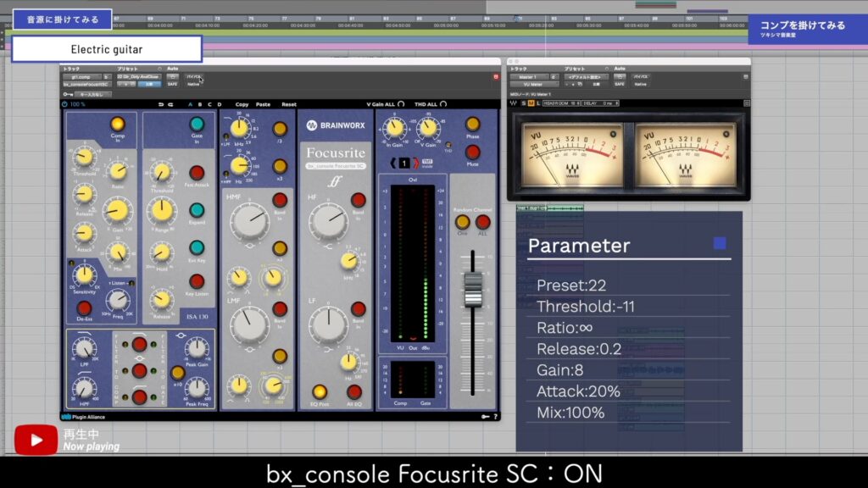The height and width of the screenshot is (488, 868).
Task: Toggle the Comp In button
Action: tap(117, 124)
